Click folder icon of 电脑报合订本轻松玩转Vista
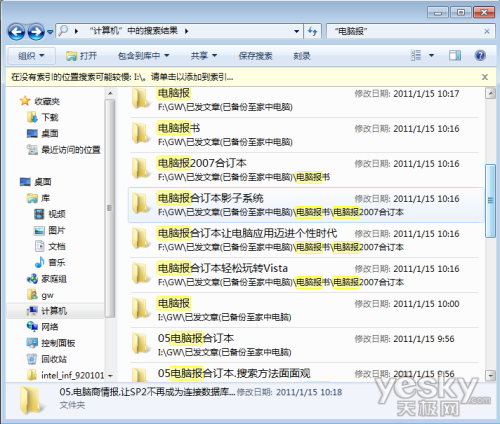Image resolution: width=500 pixels, height=424 pixels. click(140, 273)
